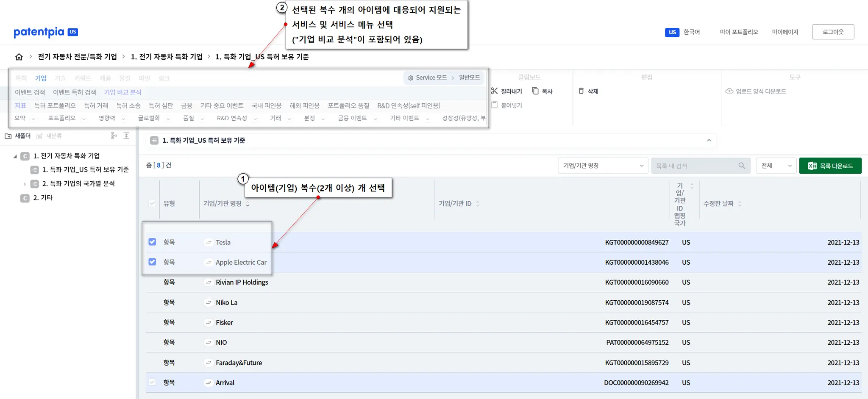Click the new category icon beside 새분류
Screen dimensions: 868x399
pyautogui.click(x=39, y=136)
